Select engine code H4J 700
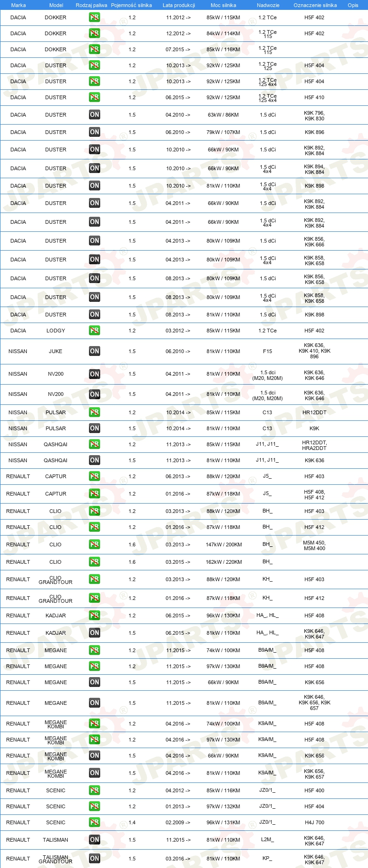 314,822
